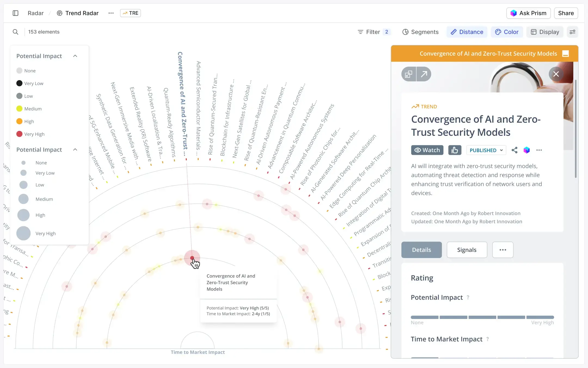Open trend in new window arrow

(x=424, y=74)
